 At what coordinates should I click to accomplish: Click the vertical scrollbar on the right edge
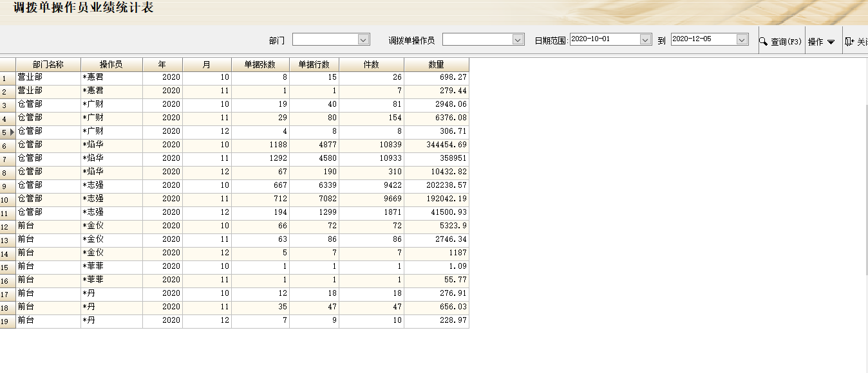[x=864, y=193]
